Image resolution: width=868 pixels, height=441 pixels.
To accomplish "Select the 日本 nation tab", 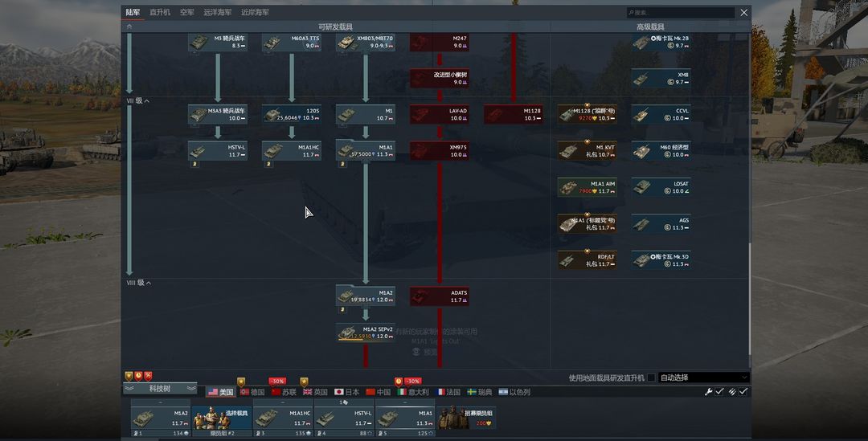I will click(x=346, y=392).
